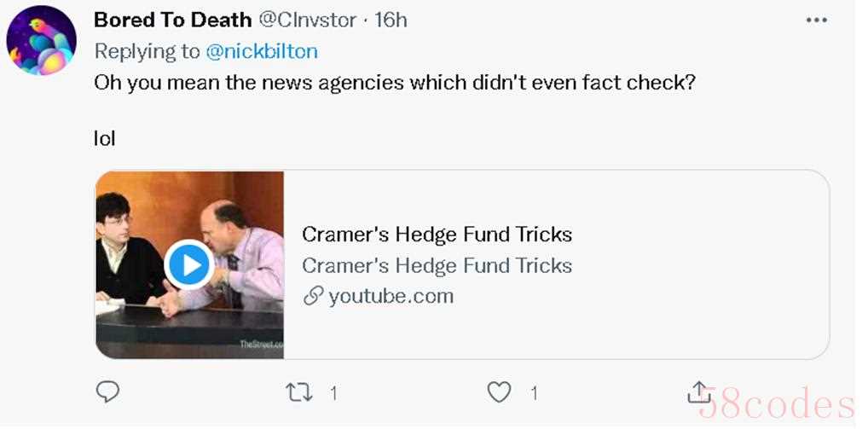Open the Cramer's Hedge Fund Tricks card title
868x429 pixels.
[437, 235]
